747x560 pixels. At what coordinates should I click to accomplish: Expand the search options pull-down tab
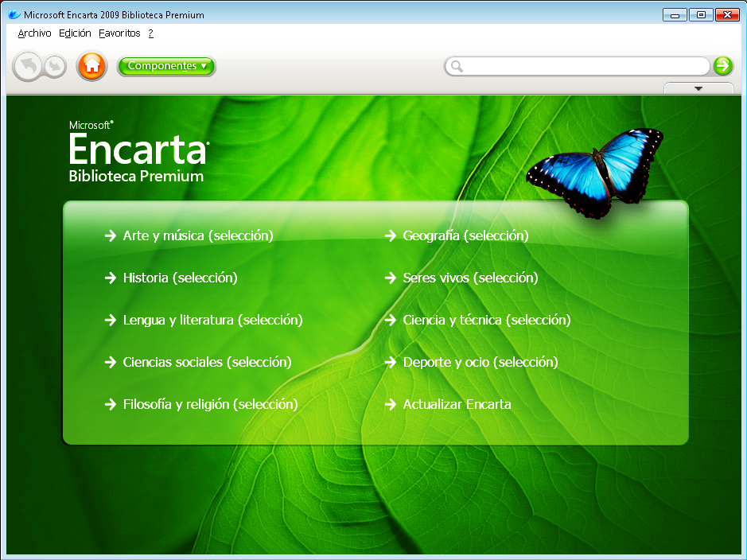[698, 88]
